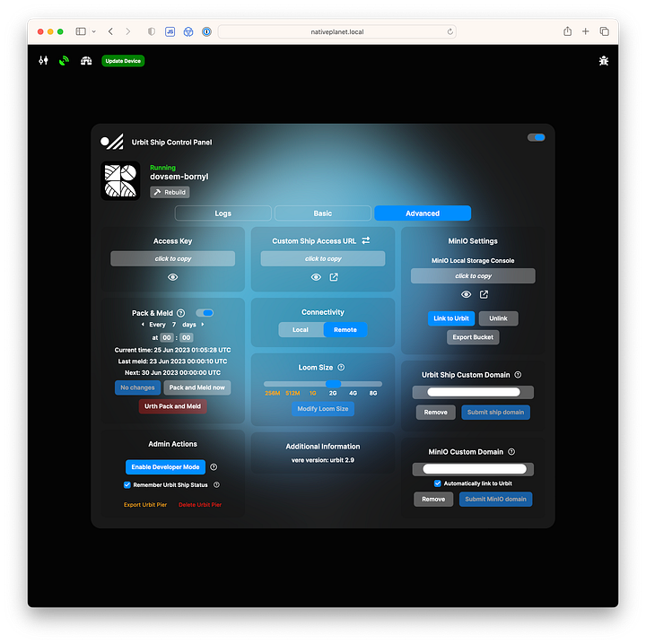The height and width of the screenshot is (644, 646).
Task: Reload the nativeplanet.local page
Action: 450,31
